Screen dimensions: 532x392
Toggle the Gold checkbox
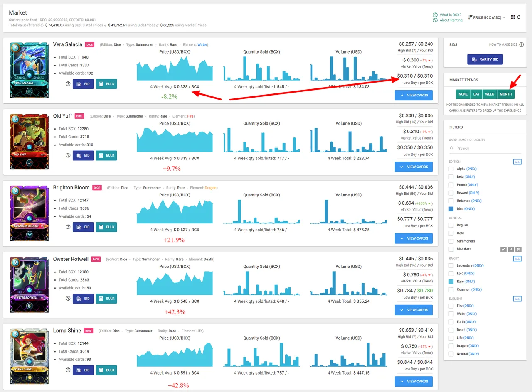point(451,233)
